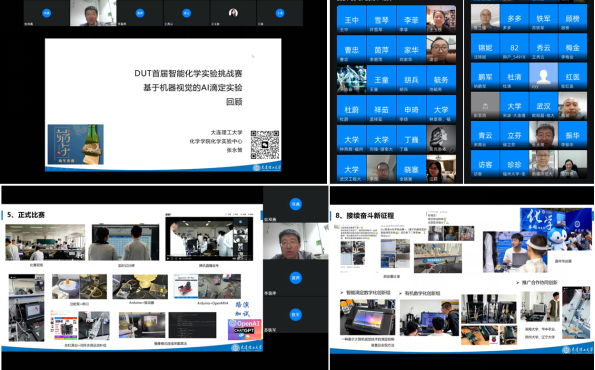
Task: Select the 珍珍 participant tile
Action: (x=514, y=164)
